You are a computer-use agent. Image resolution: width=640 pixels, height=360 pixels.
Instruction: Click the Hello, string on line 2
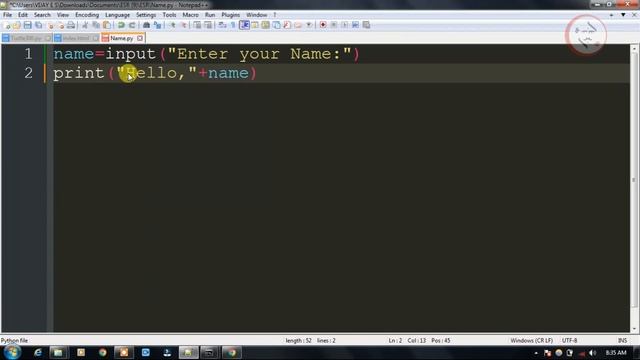point(157,73)
